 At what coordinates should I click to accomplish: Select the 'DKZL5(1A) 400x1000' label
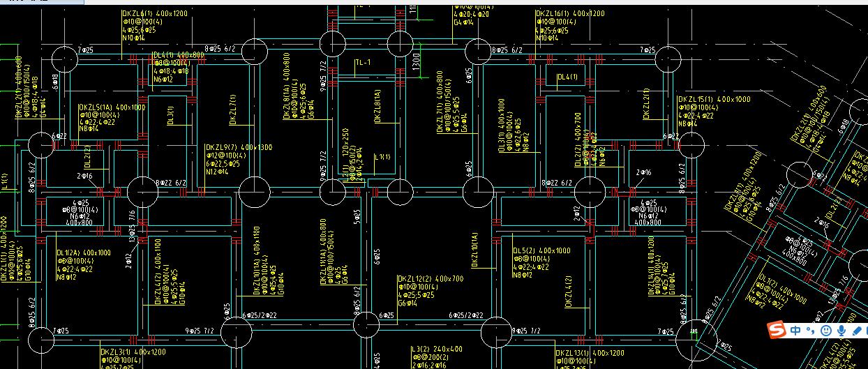pos(112,107)
